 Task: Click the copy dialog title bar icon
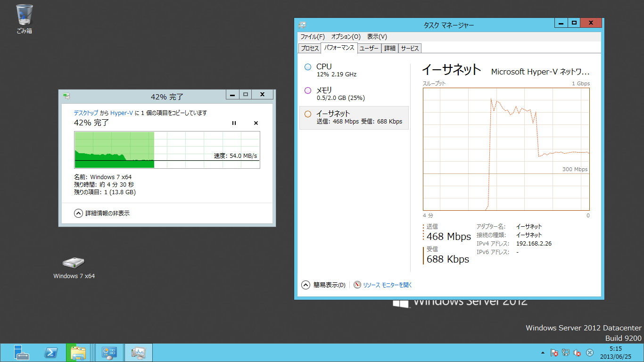pyautogui.click(x=66, y=96)
